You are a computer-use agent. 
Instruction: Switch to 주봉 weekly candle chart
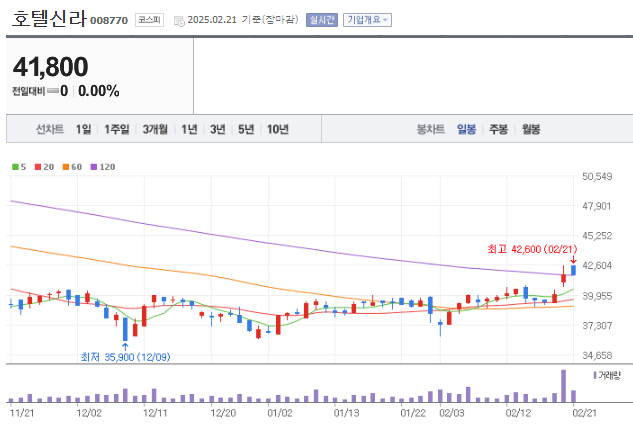499,129
